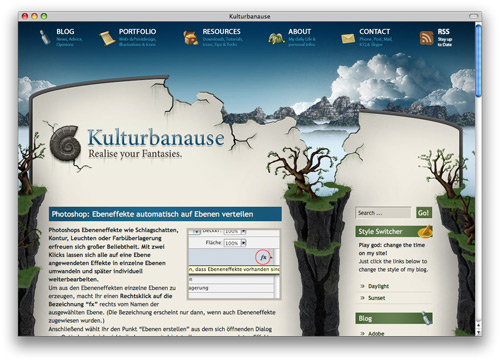This screenshot has width=500, height=361.
Task: Click the browser vertical scrollbar thumb
Action: (478, 61)
